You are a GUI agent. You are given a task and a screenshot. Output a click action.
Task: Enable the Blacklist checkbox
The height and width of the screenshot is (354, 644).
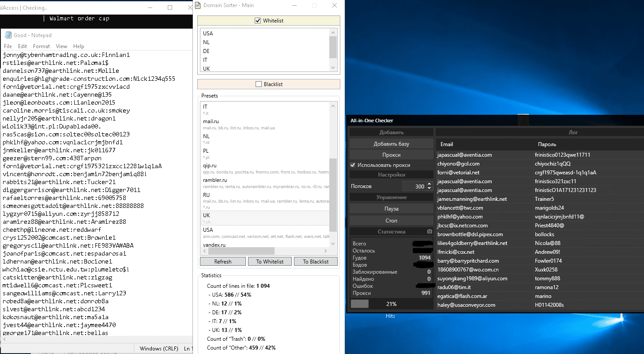point(259,84)
